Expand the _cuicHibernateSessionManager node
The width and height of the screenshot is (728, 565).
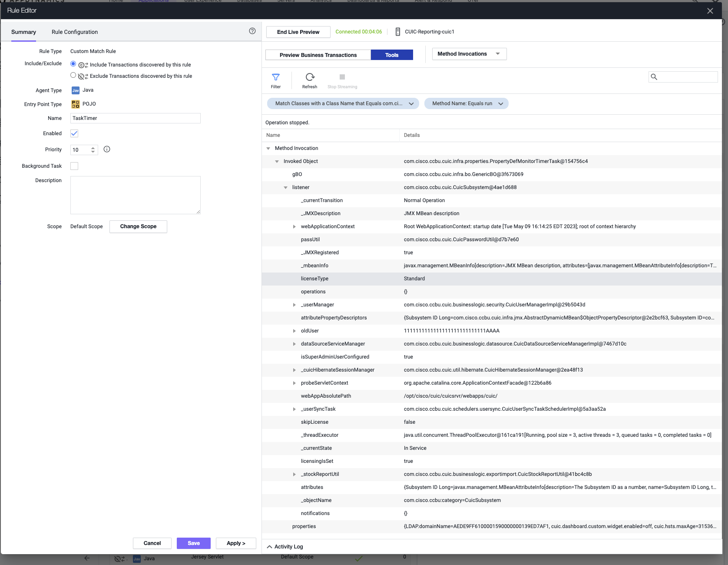point(294,370)
